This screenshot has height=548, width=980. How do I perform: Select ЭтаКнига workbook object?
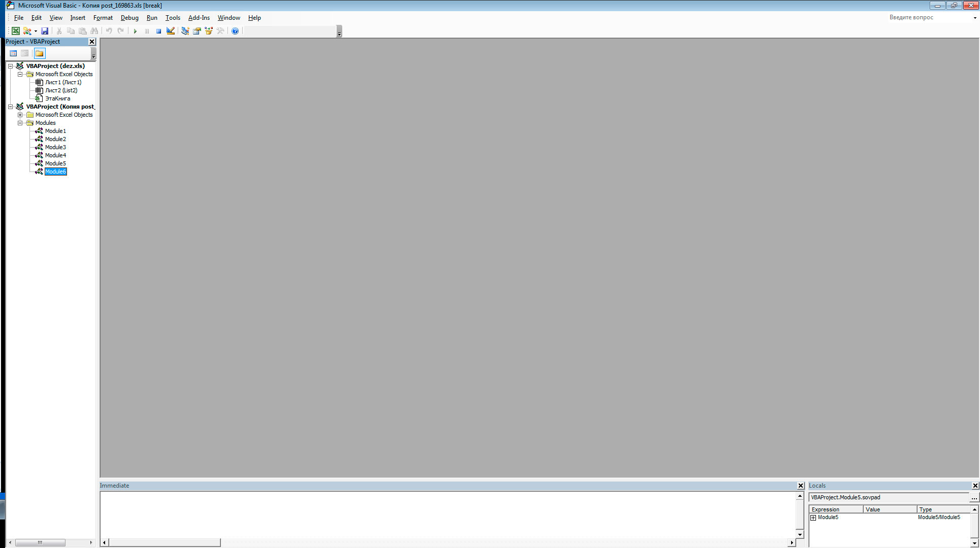[x=57, y=98]
